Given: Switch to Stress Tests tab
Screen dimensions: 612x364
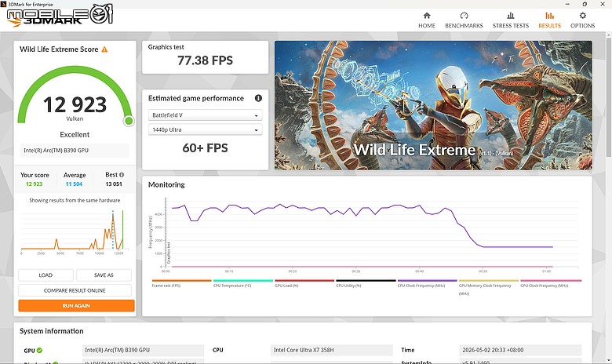Looking at the screenshot, I should click(511, 20).
